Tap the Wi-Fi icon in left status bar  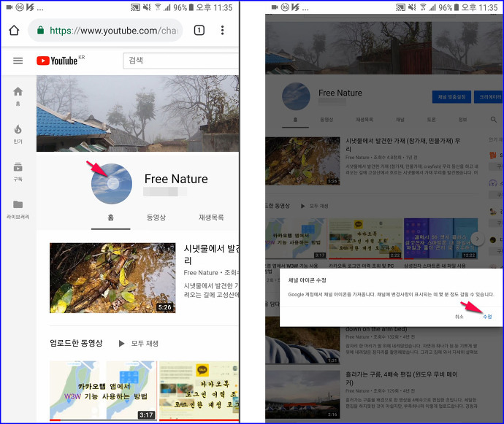click(158, 7)
